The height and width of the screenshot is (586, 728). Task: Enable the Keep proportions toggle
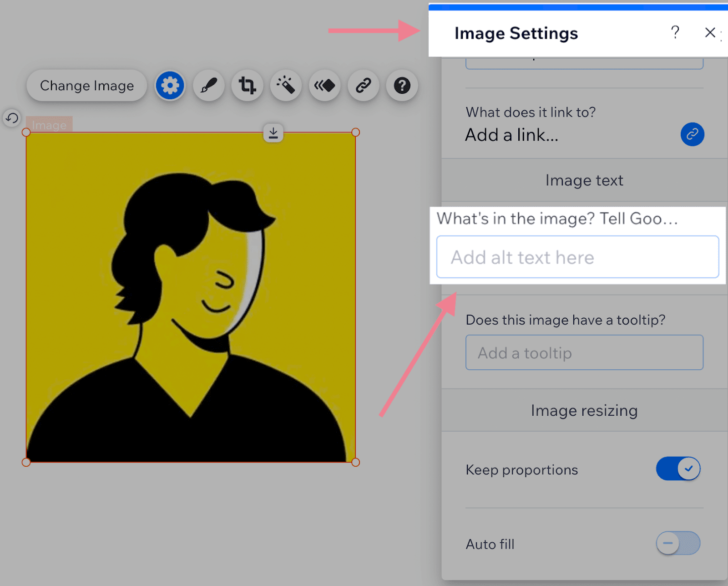[677, 469]
